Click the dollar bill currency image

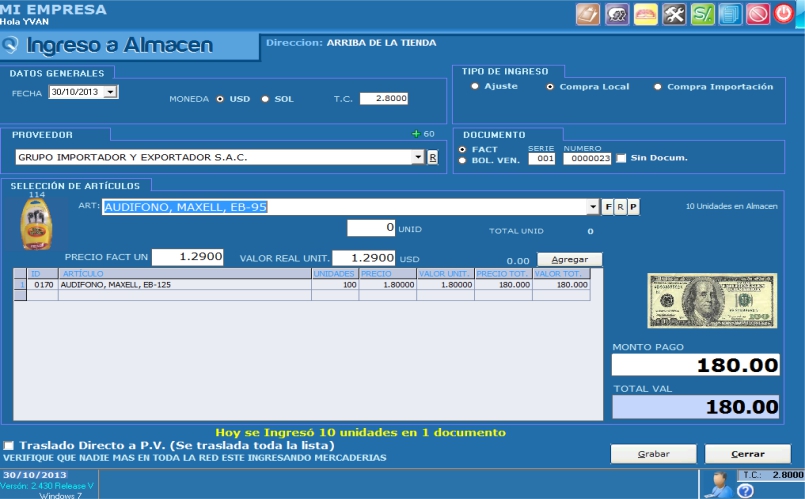tap(711, 300)
